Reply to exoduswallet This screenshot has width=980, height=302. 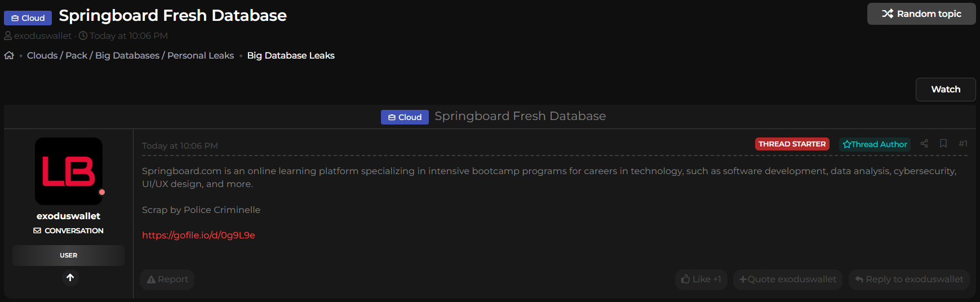[908, 279]
